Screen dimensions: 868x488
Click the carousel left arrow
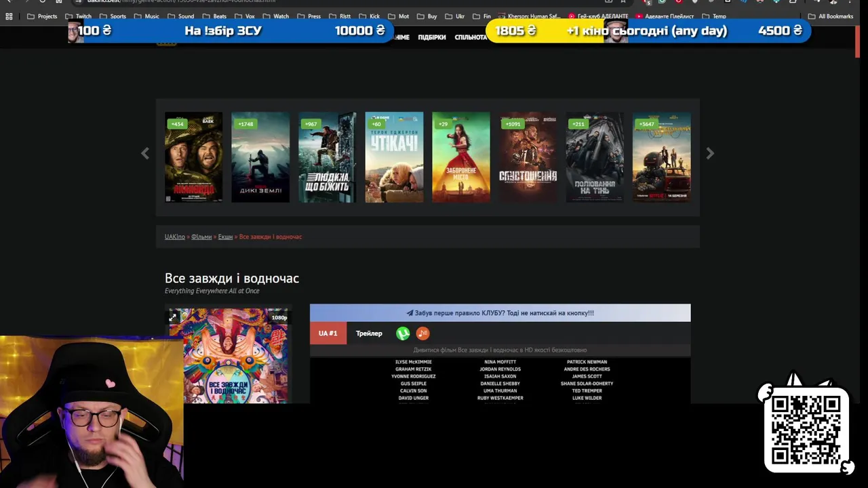(x=145, y=154)
